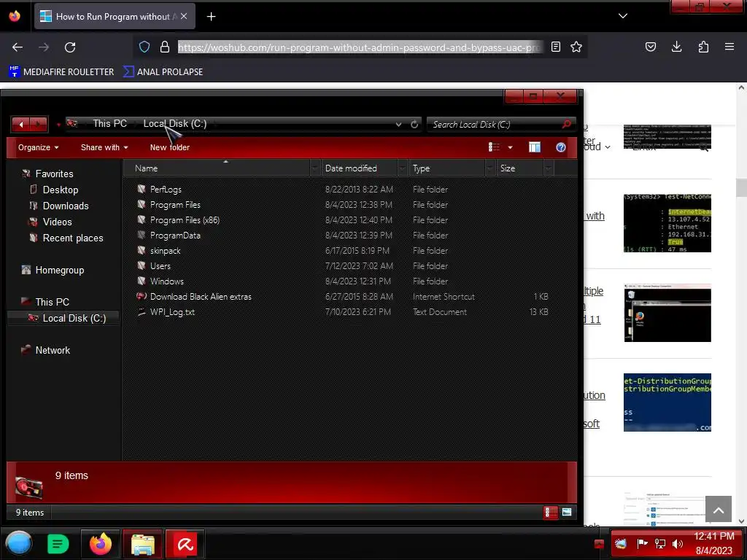
Task: Open Firefox downloads panel
Action: 676,47
